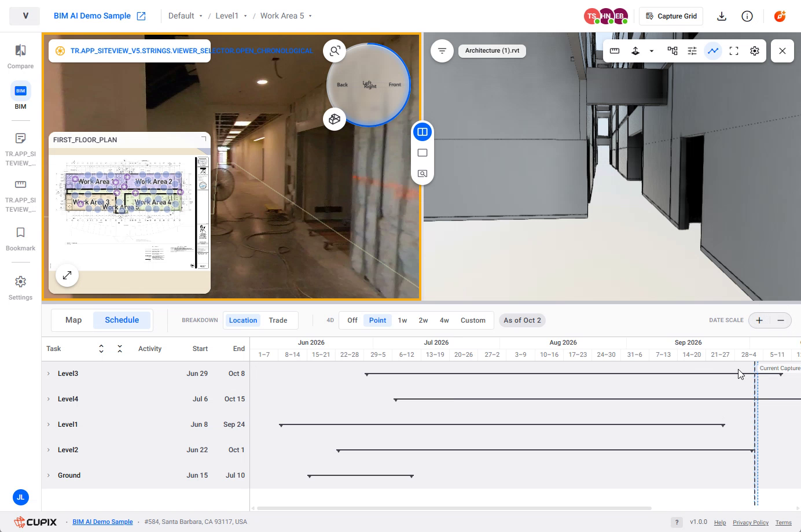Select the 2w 4D range
801x532 pixels.
coord(423,320)
